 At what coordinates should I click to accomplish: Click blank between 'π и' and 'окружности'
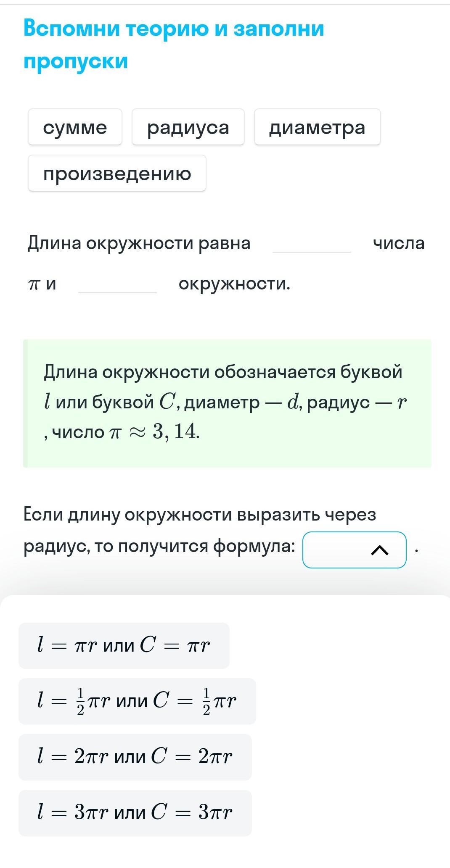[117, 284]
